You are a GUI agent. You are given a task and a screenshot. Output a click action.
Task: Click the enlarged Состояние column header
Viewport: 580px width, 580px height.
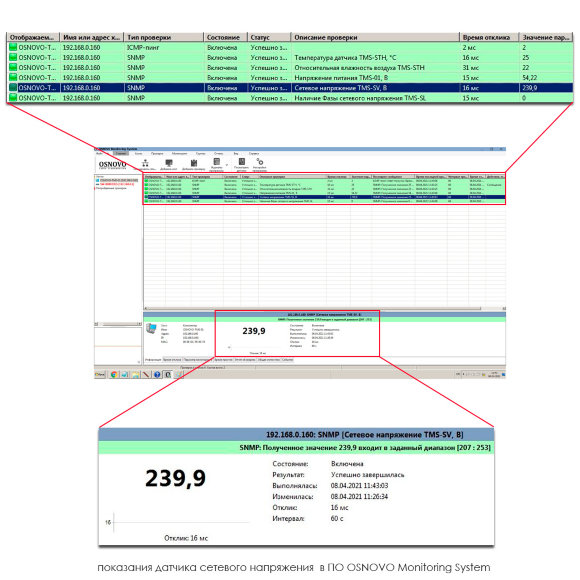click(225, 37)
